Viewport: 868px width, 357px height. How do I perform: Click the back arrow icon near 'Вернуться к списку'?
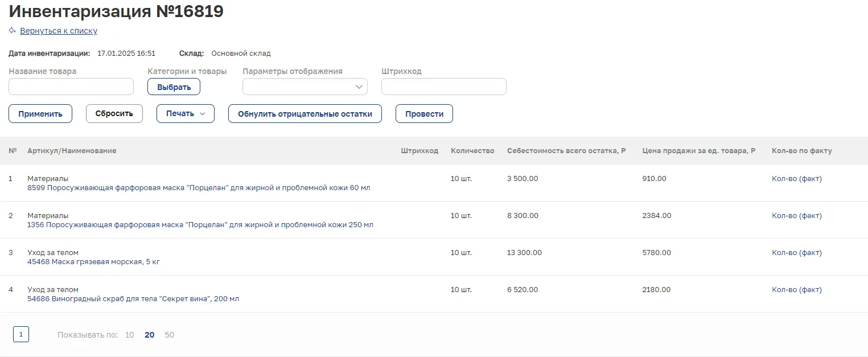point(12,31)
